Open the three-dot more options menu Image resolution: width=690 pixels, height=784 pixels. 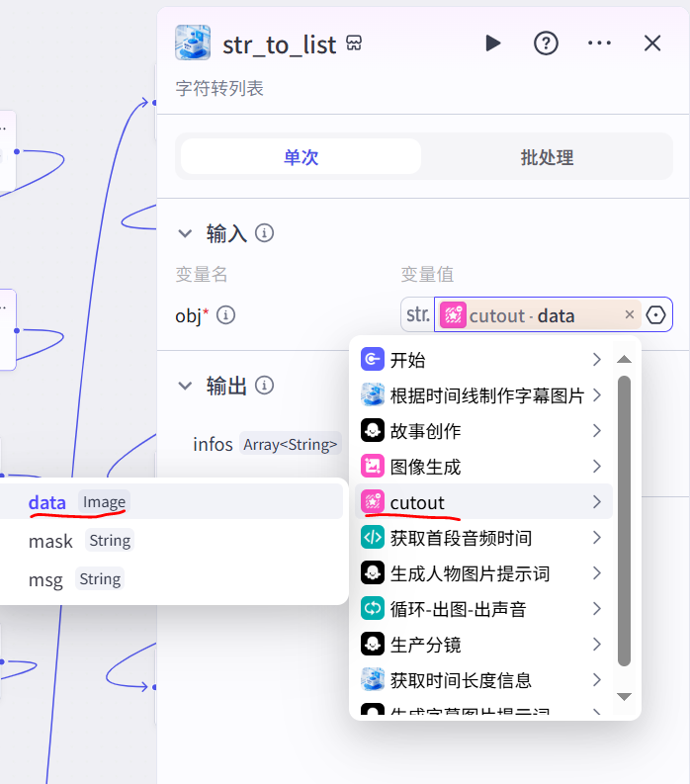click(599, 44)
